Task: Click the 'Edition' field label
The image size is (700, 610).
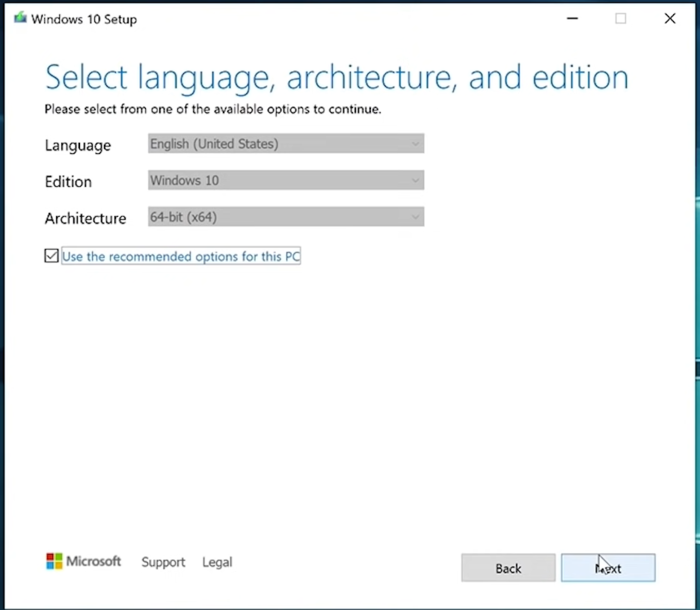Action: click(x=68, y=182)
